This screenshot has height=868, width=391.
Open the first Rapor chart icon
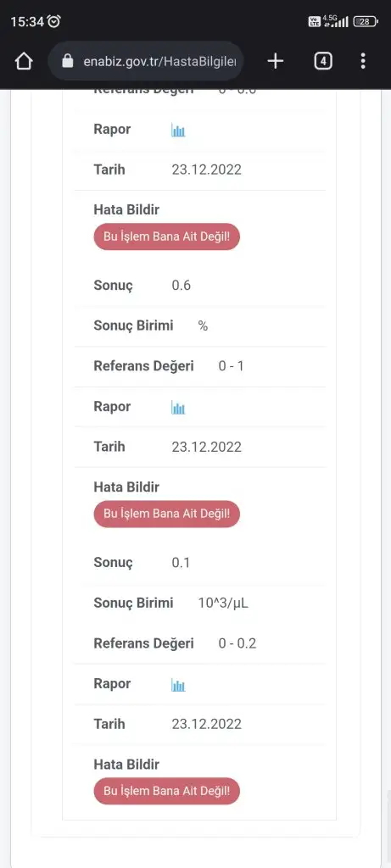(178, 131)
